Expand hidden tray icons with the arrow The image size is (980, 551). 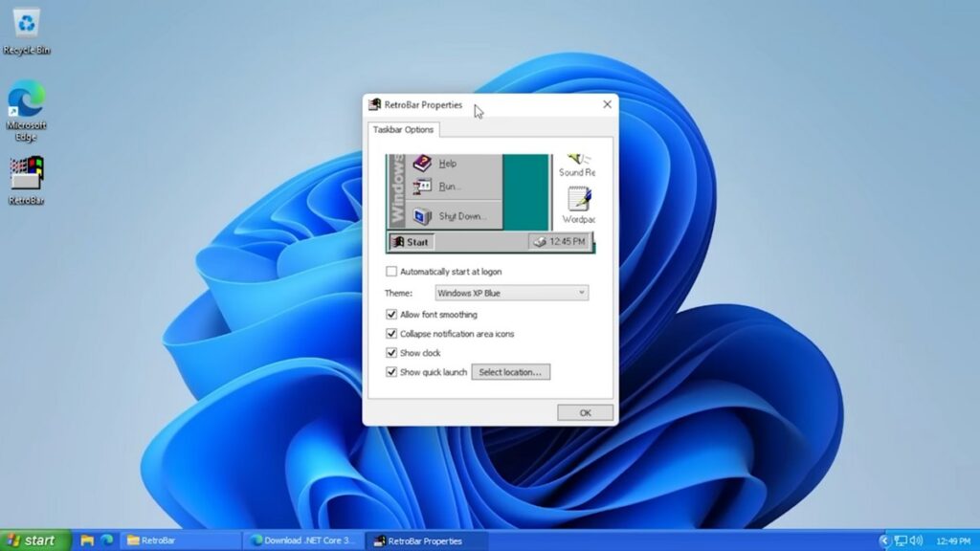click(883, 540)
